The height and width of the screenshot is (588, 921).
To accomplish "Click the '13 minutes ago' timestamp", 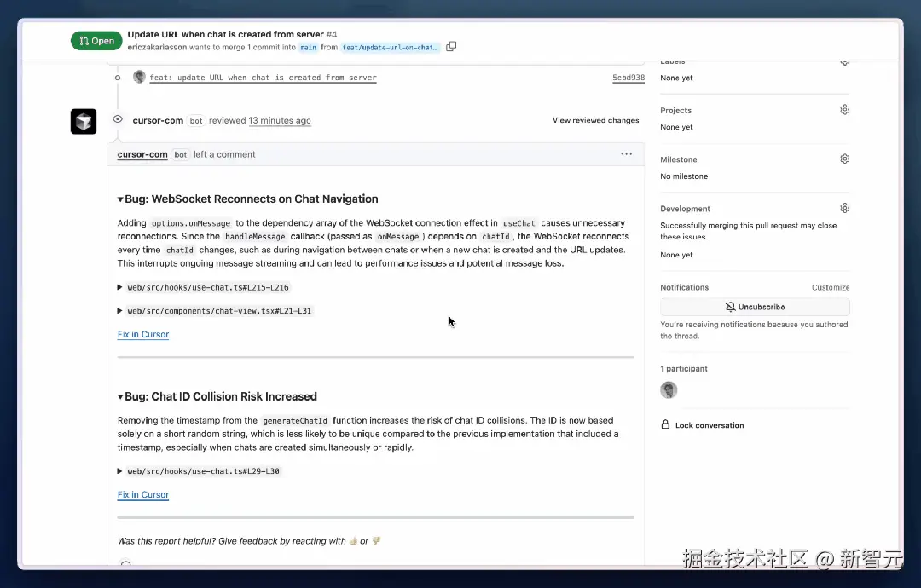I will click(x=280, y=120).
